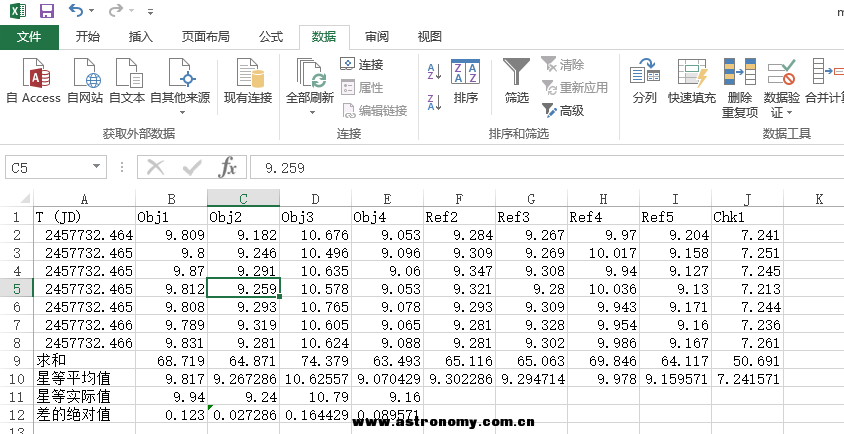844x434 pixels.
Task: Click the formula bar cancel X icon
Action: pyautogui.click(x=156, y=167)
